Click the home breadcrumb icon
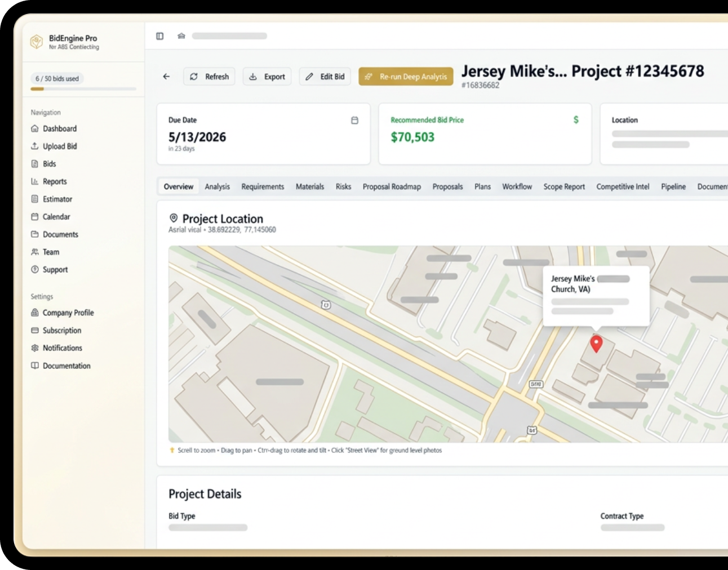 [181, 36]
